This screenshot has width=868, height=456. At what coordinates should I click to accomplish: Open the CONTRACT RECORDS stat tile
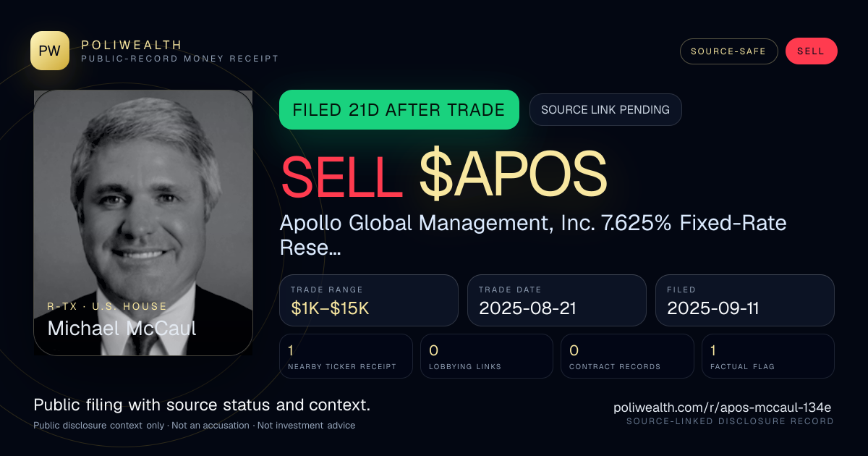click(627, 356)
